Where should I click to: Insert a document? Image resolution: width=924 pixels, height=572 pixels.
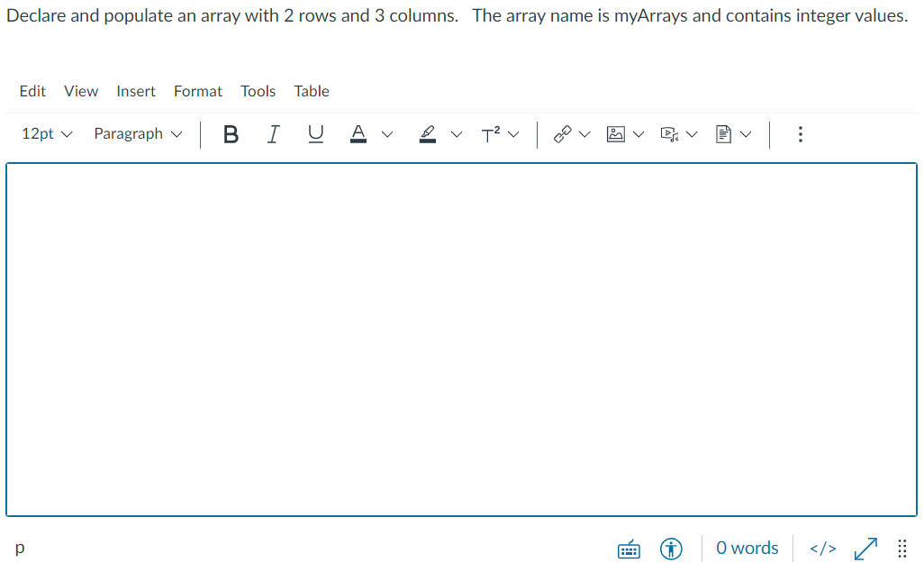tap(722, 133)
